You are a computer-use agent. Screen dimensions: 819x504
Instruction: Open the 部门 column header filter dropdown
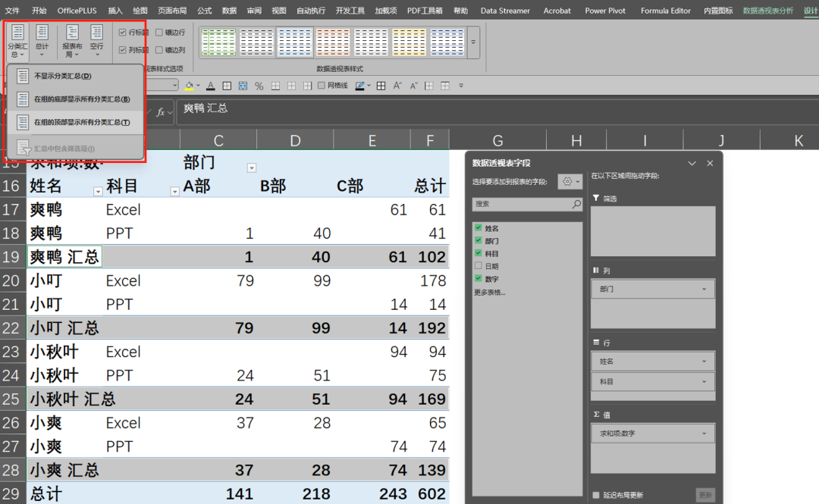pos(252,167)
